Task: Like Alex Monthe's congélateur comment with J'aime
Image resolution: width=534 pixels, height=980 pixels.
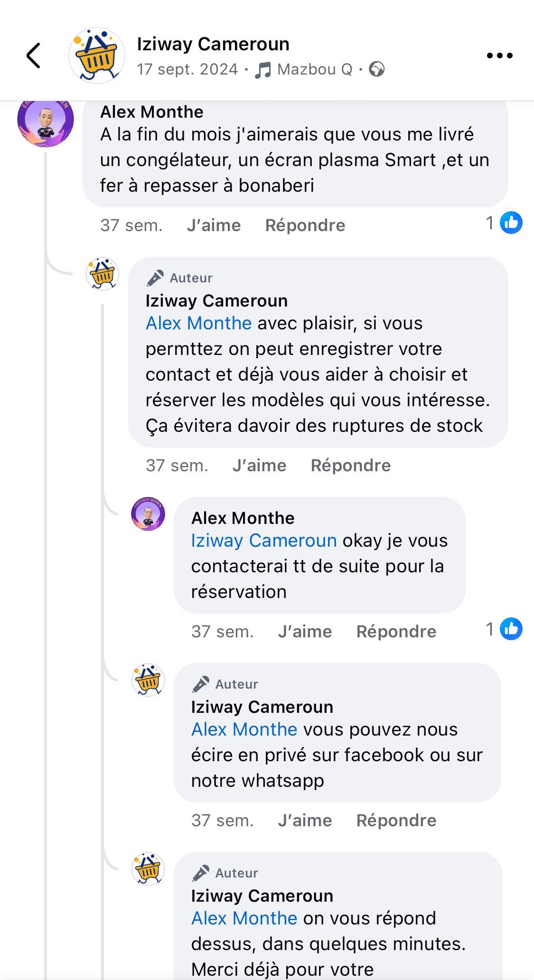Action: (214, 225)
